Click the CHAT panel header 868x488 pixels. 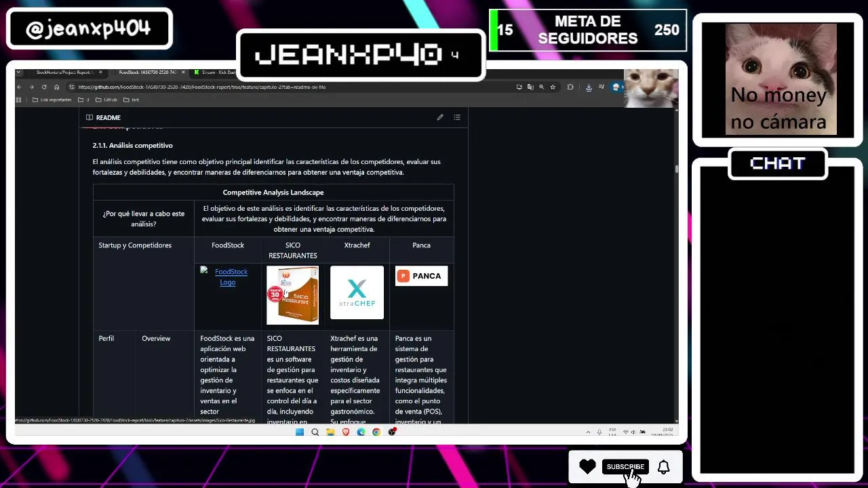point(777,163)
